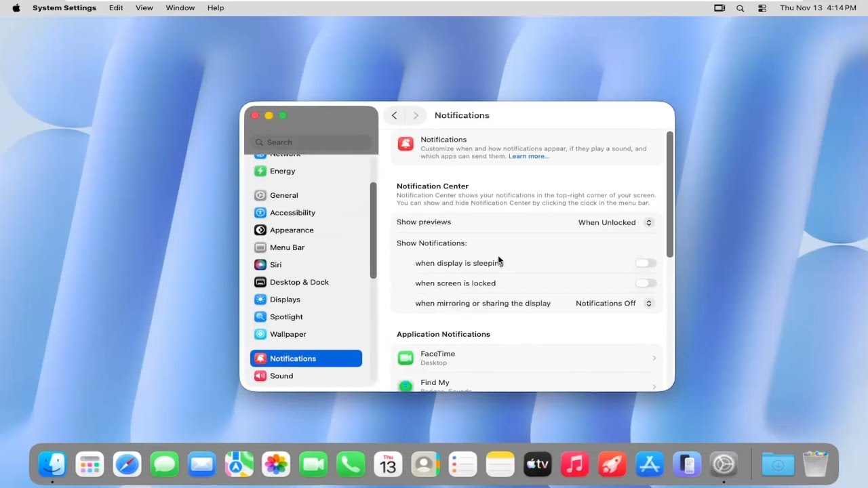
Task: Click the Search field in Settings
Action: (311, 142)
